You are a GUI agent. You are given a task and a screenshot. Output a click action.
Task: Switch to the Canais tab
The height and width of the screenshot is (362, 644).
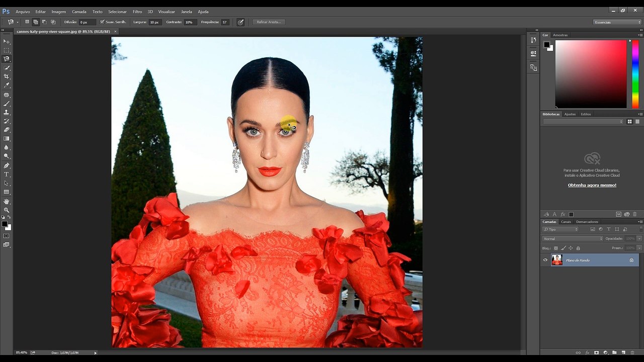click(566, 222)
